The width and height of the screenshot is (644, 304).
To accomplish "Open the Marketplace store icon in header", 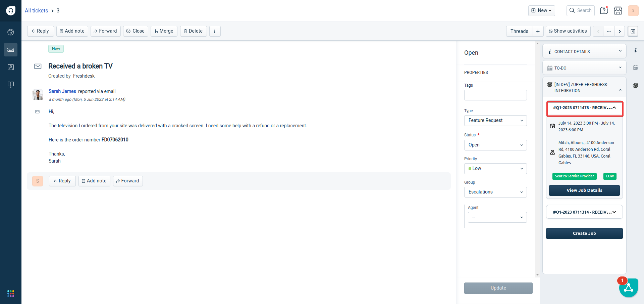I will [618, 11].
